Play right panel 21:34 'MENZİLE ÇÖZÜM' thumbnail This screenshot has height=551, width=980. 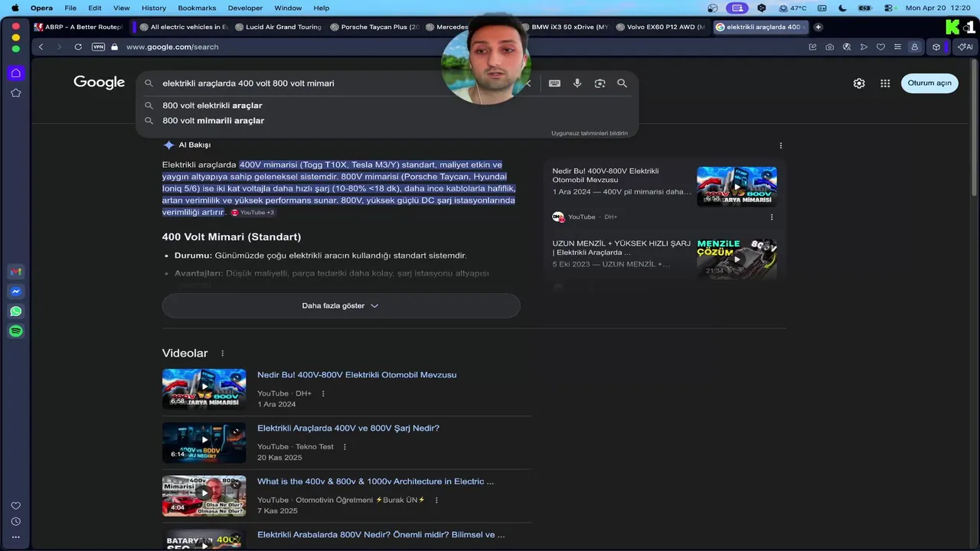[737, 259]
